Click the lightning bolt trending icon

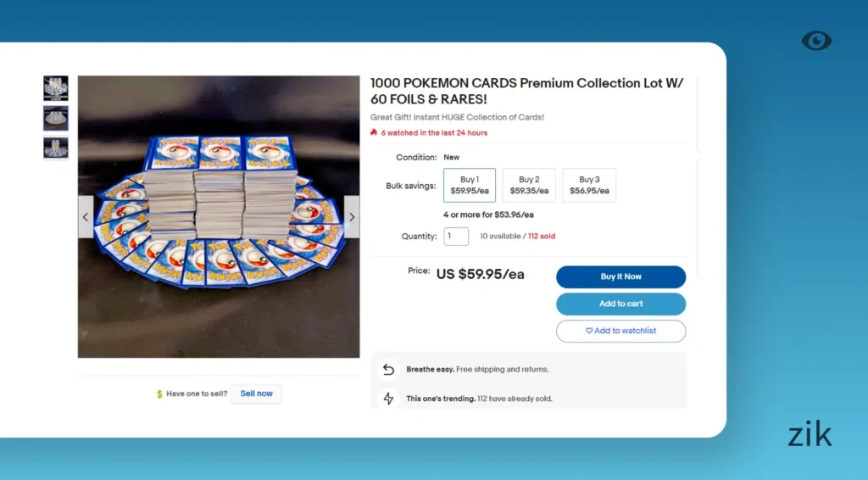(388, 399)
